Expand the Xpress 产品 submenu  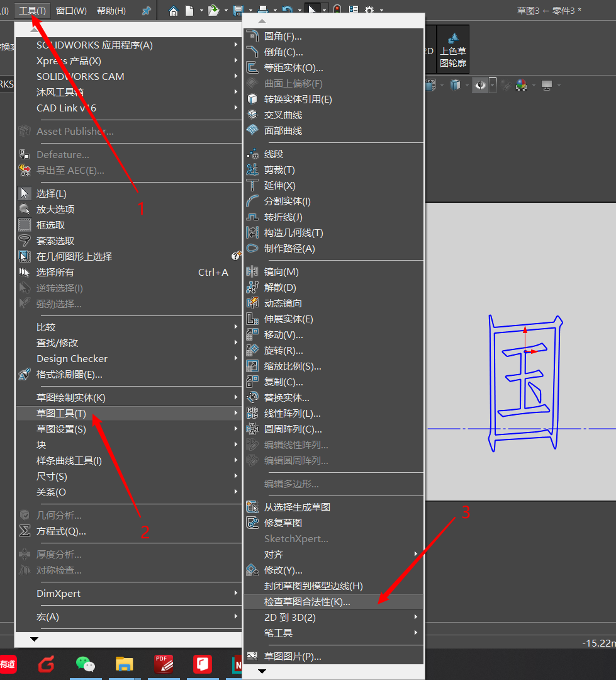pyautogui.click(x=128, y=61)
